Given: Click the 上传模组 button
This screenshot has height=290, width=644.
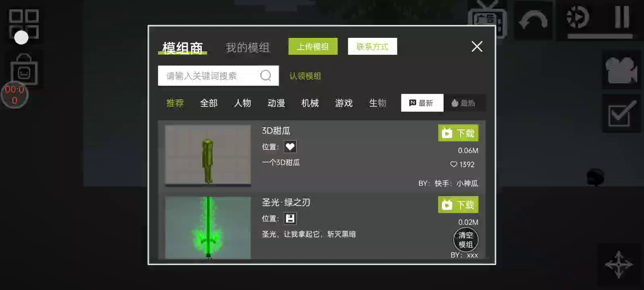Looking at the screenshot, I should [313, 47].
